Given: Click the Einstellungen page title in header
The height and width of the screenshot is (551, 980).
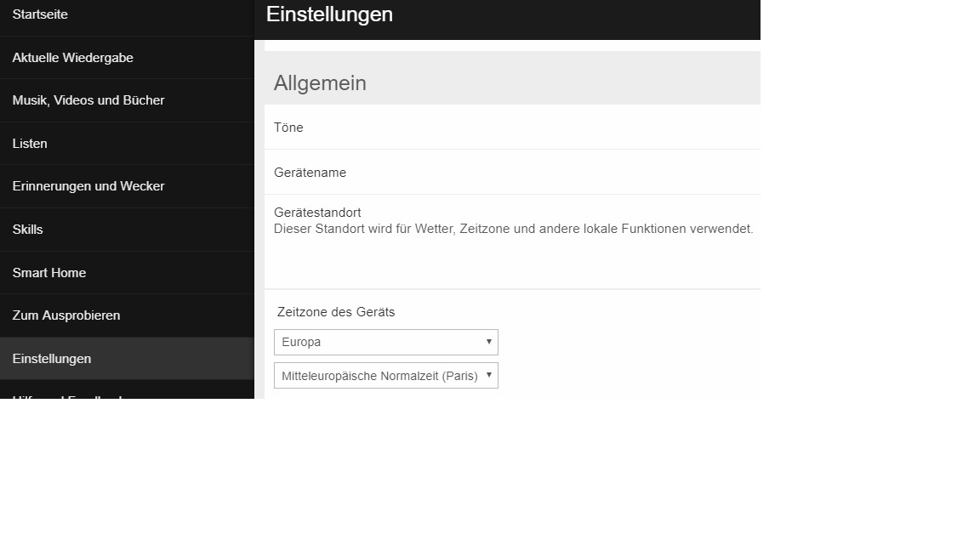Looking at the screenshot, I should [329, 14].
